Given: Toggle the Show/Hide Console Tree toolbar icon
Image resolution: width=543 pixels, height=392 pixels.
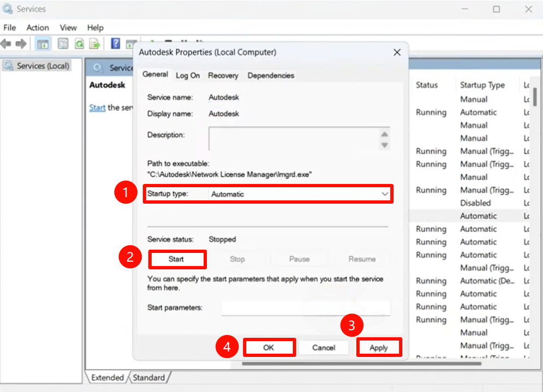Looking at the screenshot, I should coord(43,44).
